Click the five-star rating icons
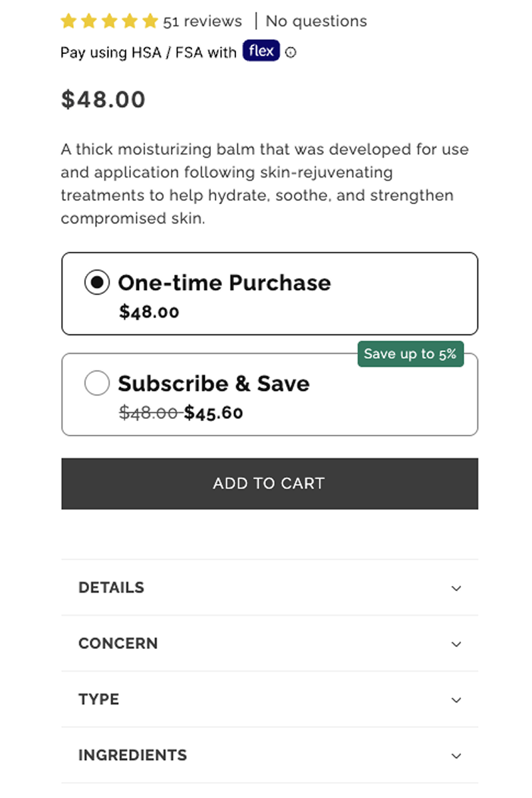 (110, 21)
